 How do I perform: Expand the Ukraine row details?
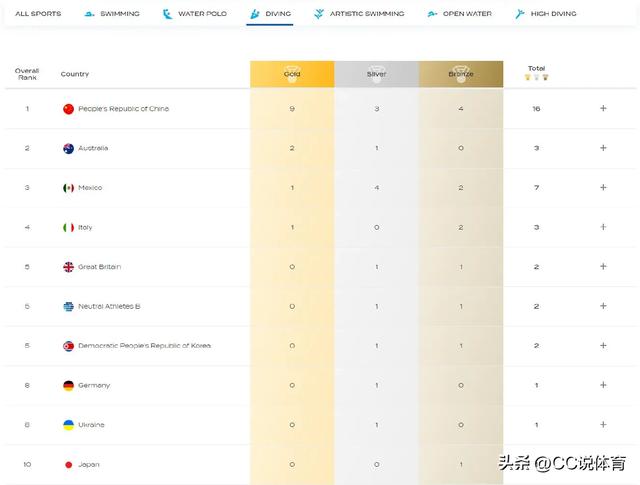603,425
